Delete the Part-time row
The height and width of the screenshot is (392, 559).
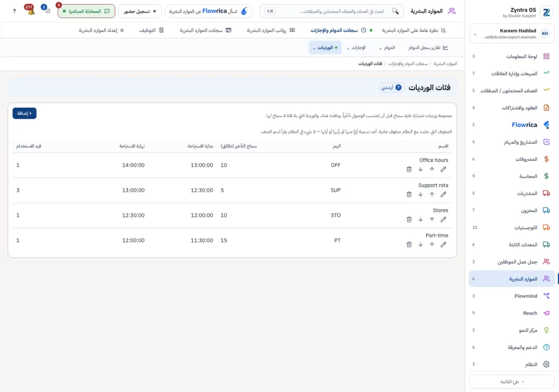(409, 245)
